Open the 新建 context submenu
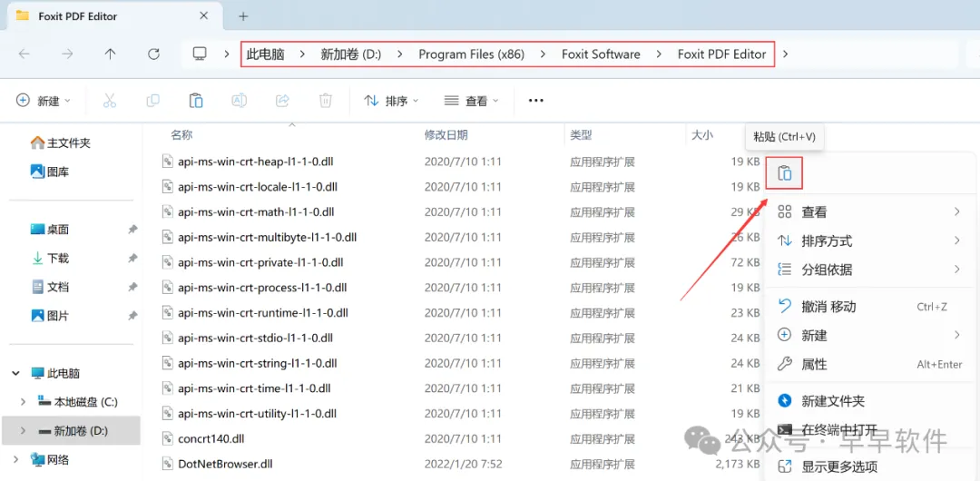 [868, 335]
